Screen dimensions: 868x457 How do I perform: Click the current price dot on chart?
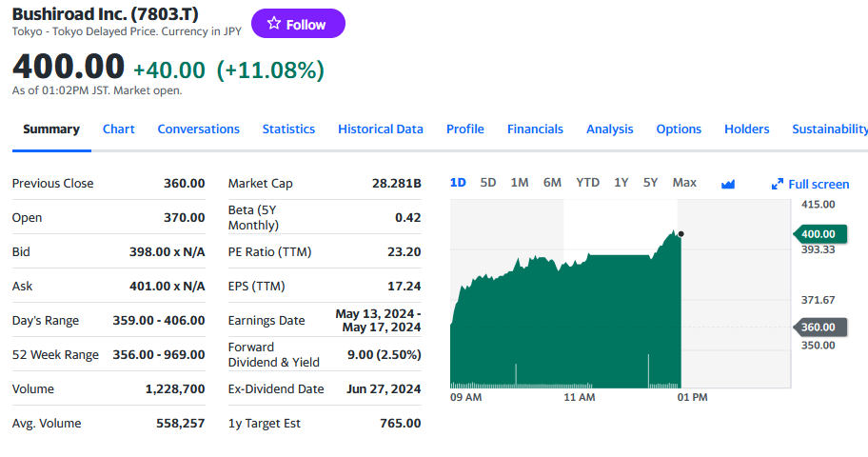tap(681, 234)
